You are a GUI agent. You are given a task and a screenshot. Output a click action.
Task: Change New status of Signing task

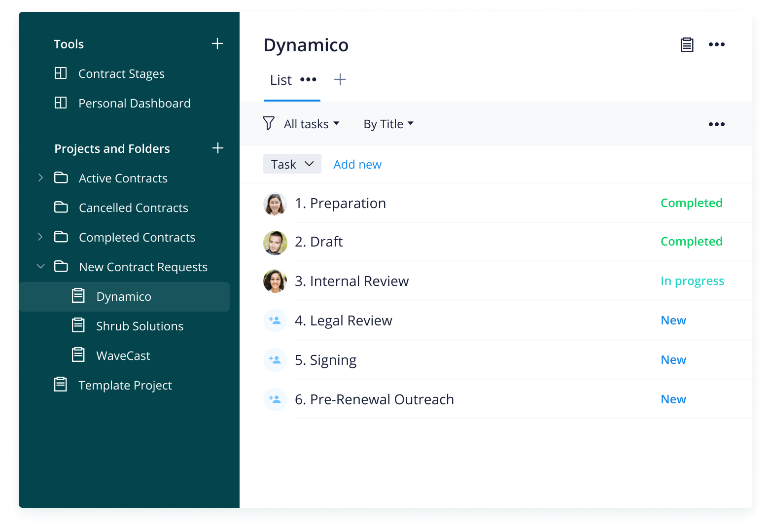[x=673, y=359]
